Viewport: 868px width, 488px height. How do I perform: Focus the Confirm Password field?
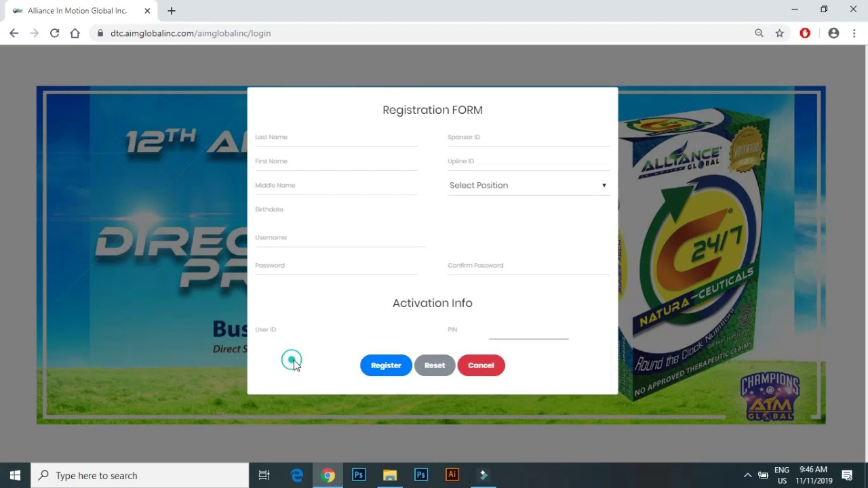pyautogui.click(x=528, y=266)
